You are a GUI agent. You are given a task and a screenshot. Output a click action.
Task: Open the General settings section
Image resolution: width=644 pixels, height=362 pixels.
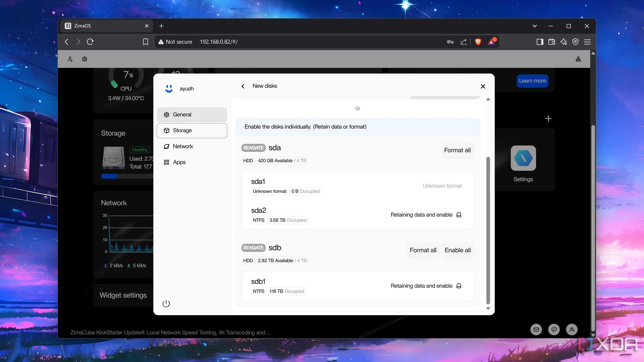[192, 114]
